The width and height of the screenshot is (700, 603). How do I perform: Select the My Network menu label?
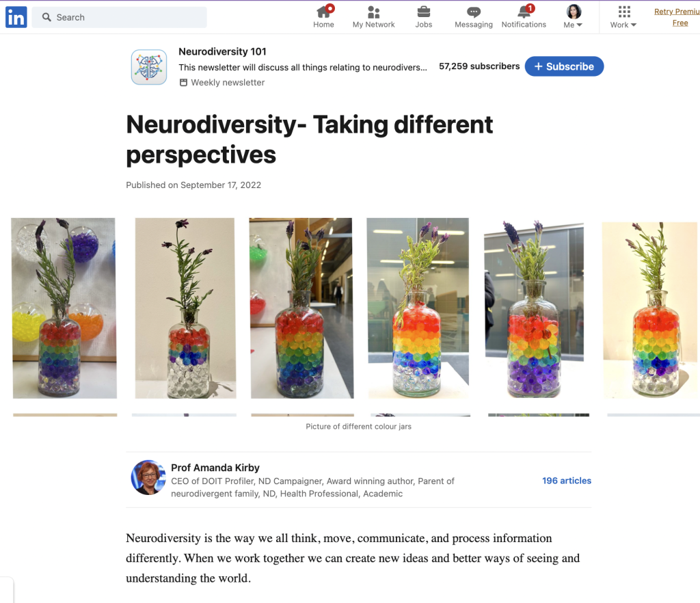[374, 25]
